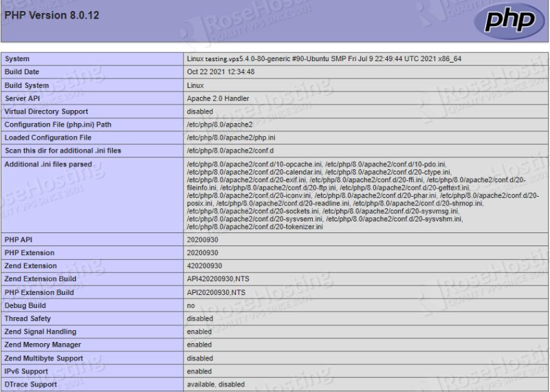
Task: Click the Debug Build 'no' value
Action: point(191,305)
